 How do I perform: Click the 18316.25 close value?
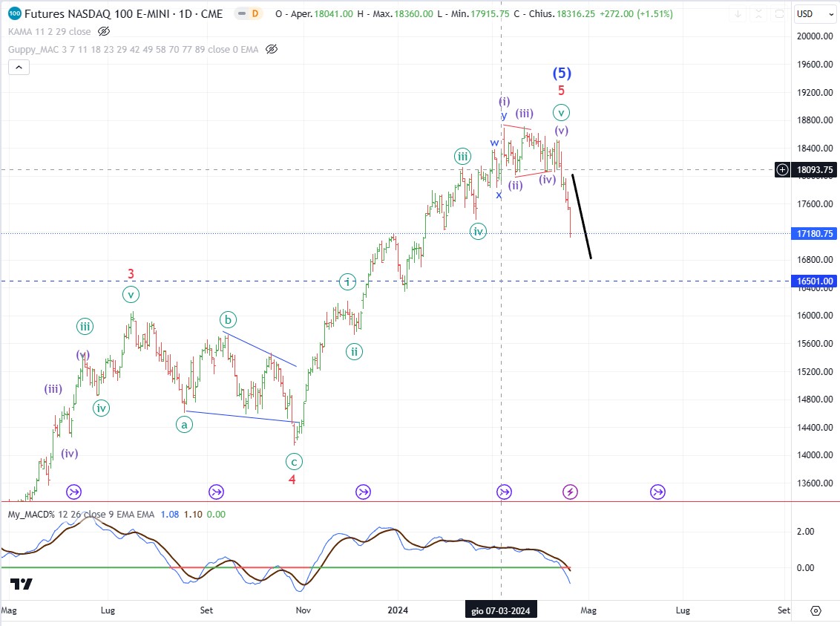pos(575,14)
